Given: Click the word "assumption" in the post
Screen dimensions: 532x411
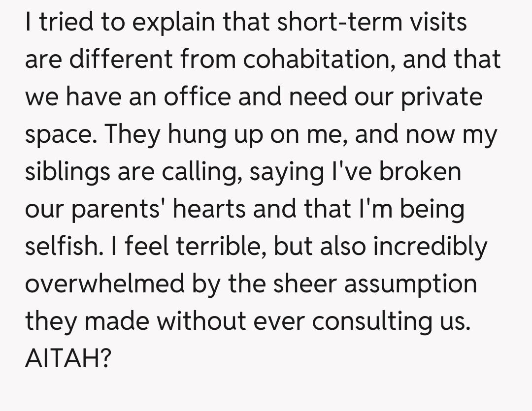Looking at the screenshot, I should coord(410,284).
